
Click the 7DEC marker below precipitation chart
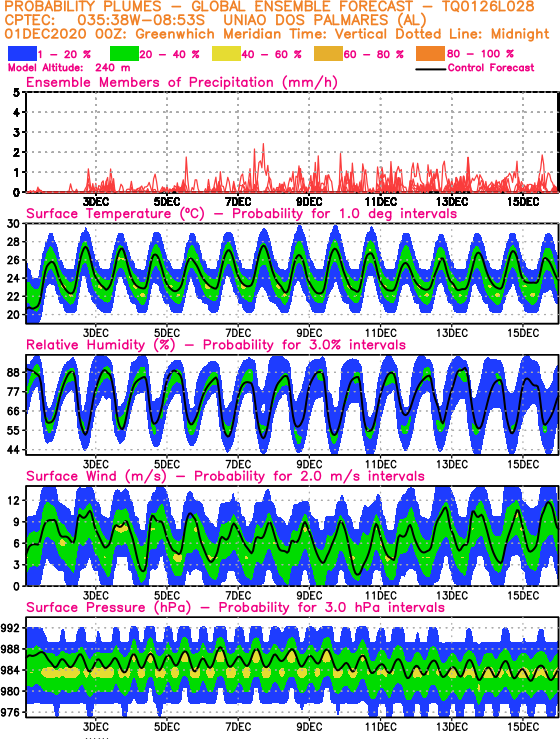[x=238, y=202]
